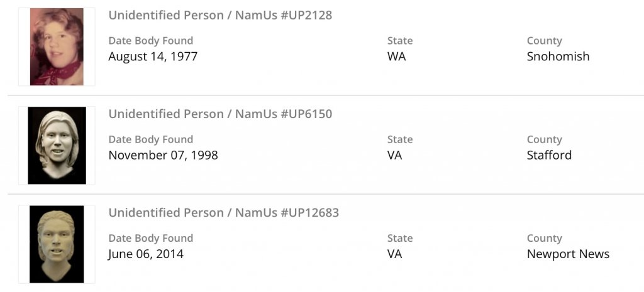This screenshot has height=292, width=644.
Task: Click the VA state value for UP12683
Action: click(394, 254)
